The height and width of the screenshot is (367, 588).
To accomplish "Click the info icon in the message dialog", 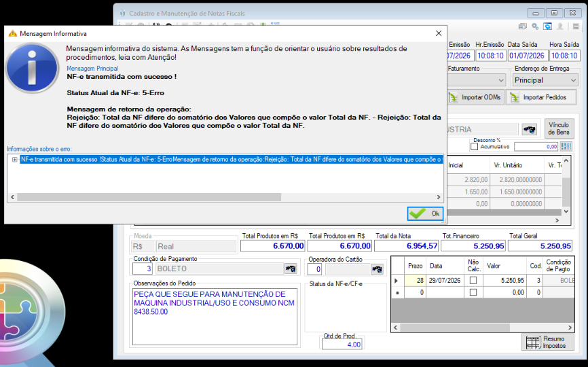I will tap(32, 68).
